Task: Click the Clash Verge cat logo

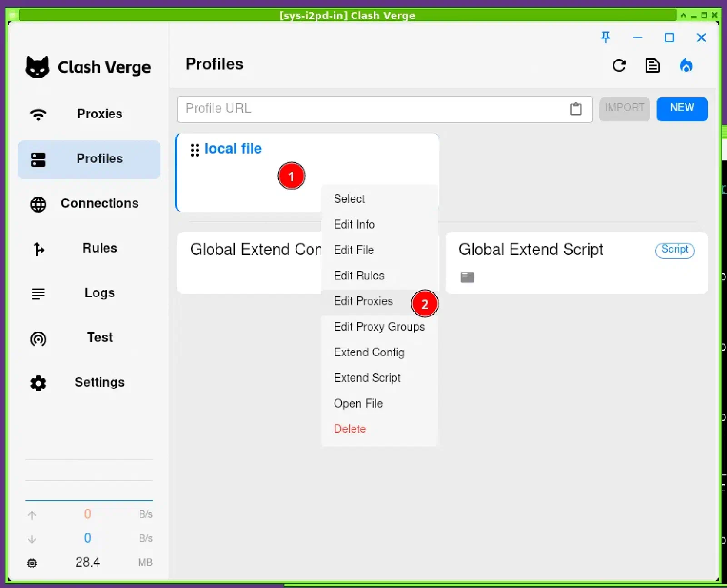Action: pyautogui.click(x=37, y=67)
